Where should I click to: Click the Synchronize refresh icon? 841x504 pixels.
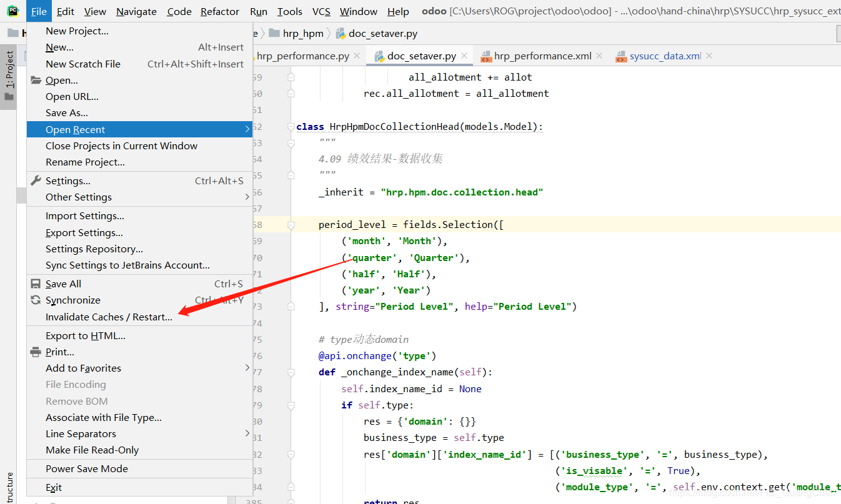36,300
